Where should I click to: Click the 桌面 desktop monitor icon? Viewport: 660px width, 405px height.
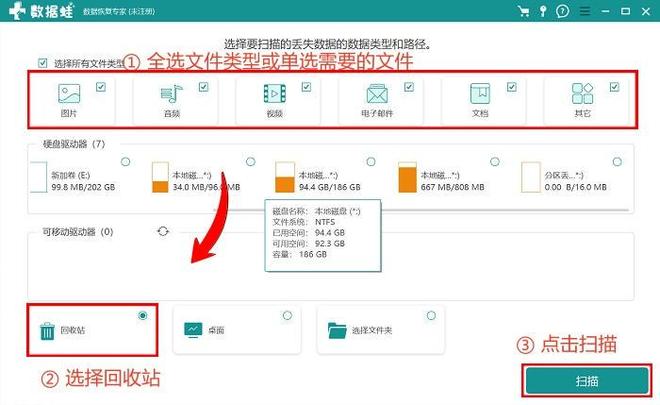193,330
